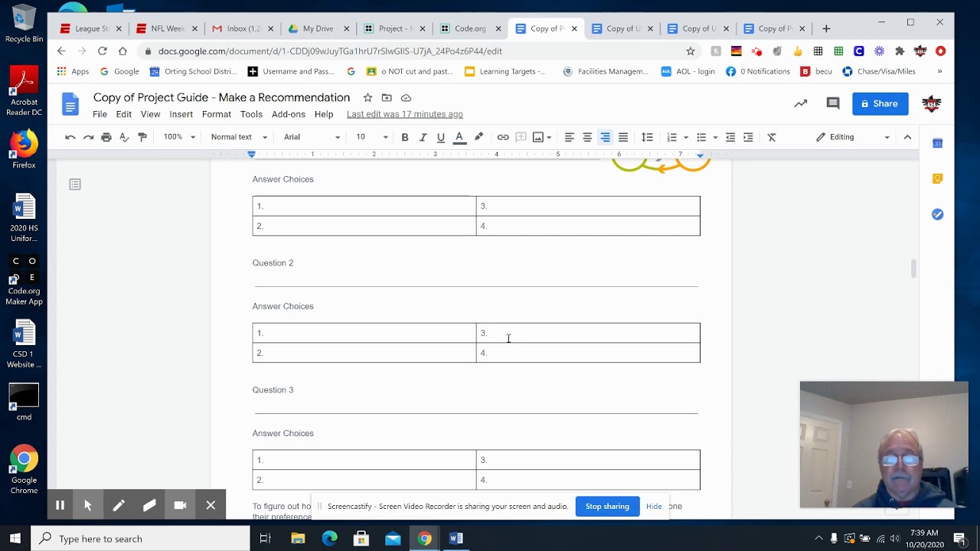This screenshot has width=980, height=551.
Task: Open the Keep side panel icon
Action: (x=937, y=178)
